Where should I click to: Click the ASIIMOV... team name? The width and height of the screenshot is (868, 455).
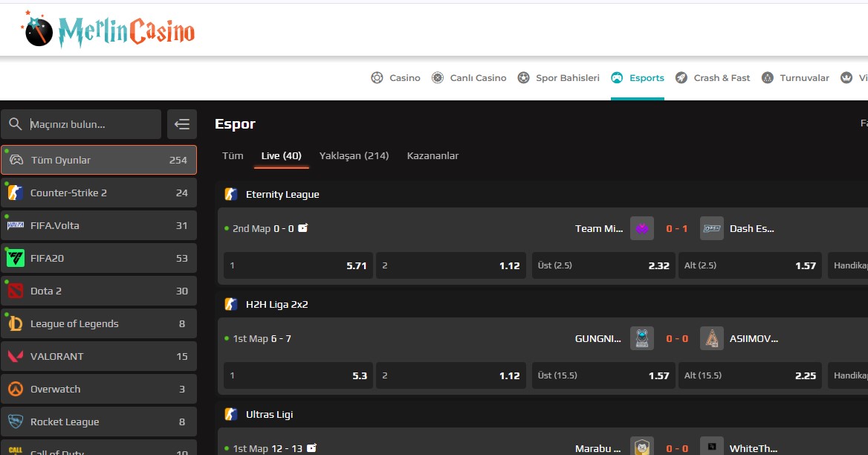[754, 338]
